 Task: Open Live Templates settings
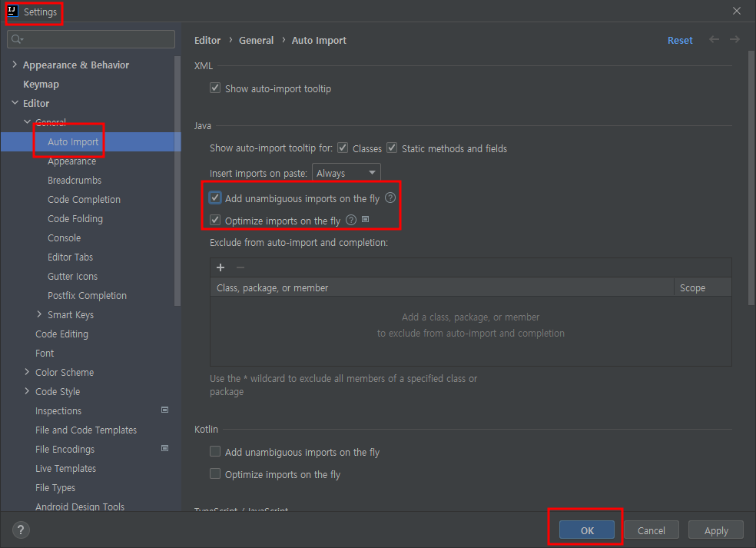(x=65, y=468)
